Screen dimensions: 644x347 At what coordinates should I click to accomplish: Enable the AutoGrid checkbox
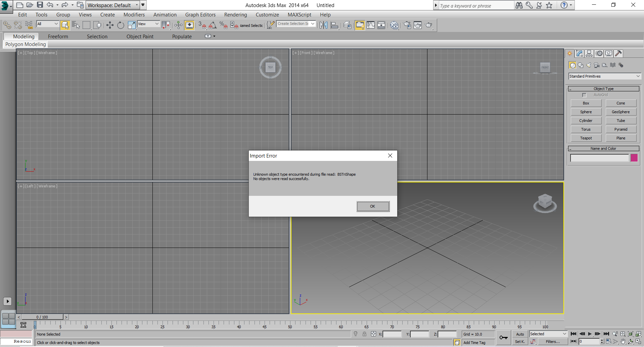584,95
